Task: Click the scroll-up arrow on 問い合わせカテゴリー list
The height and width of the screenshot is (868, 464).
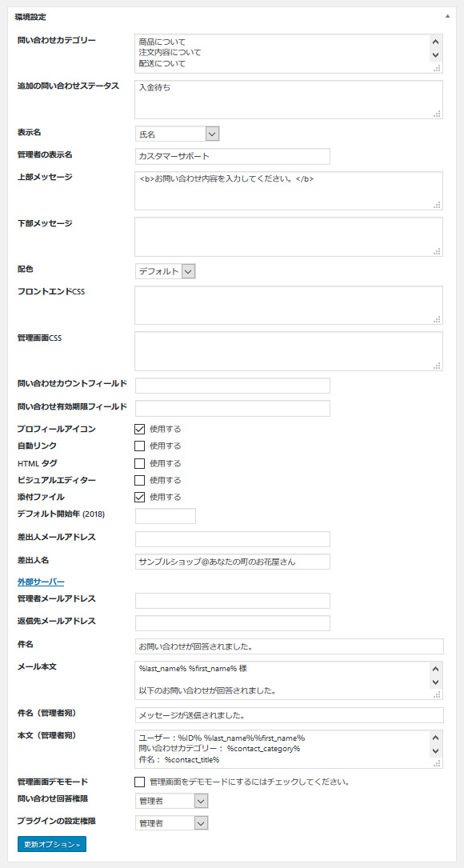Action: point(436,41)
